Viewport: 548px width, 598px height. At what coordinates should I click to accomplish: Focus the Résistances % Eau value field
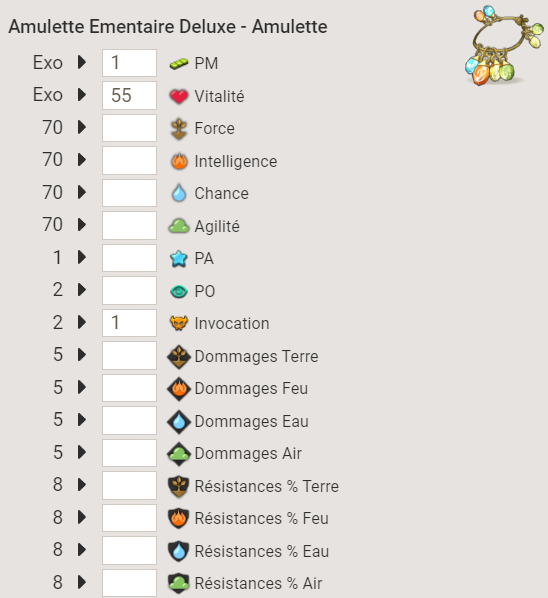coord(129,550)
